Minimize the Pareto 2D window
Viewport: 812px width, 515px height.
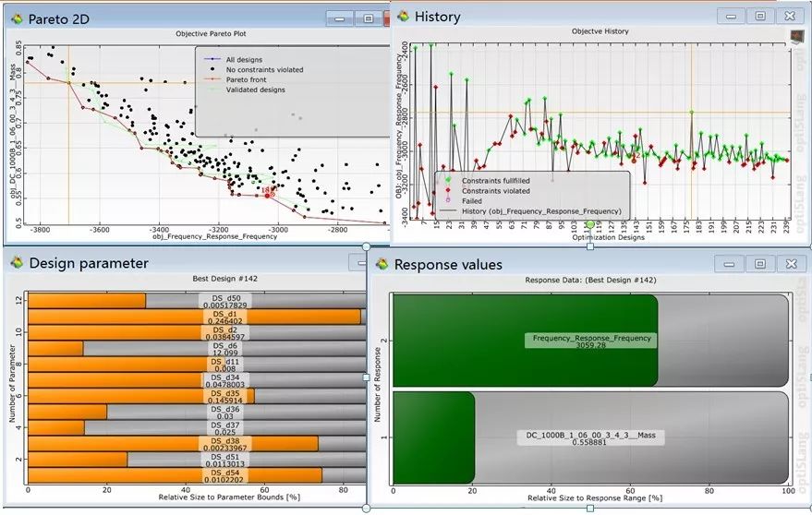click(x=340, y=18)
